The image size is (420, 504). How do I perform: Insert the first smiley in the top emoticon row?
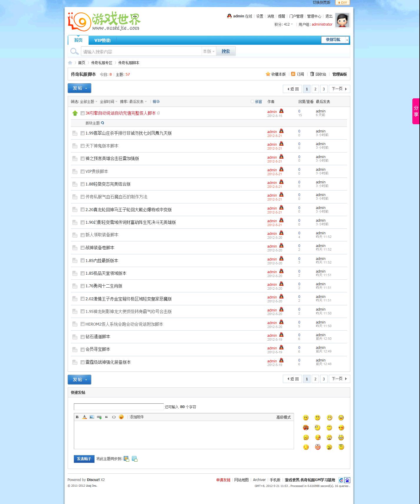coord(306,418)
